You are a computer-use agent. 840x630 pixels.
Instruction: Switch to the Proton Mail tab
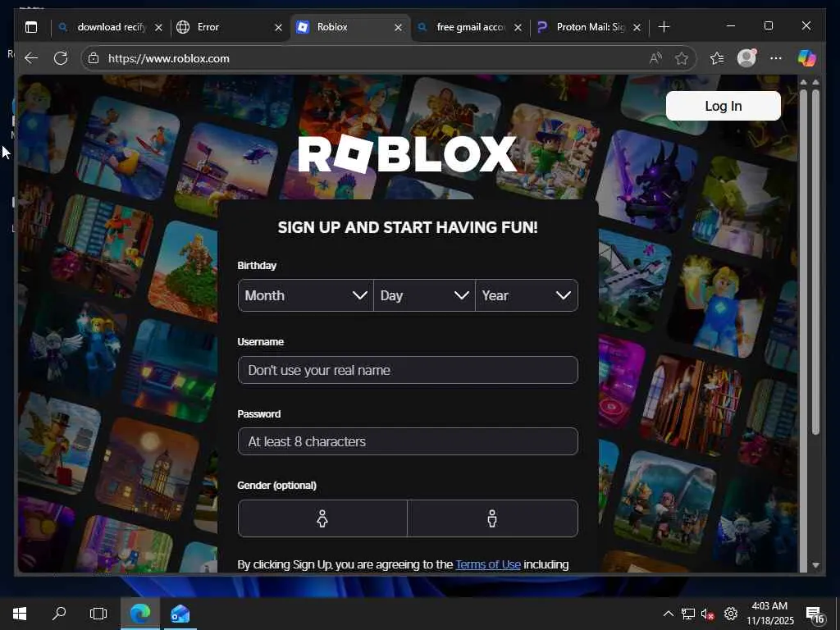[589, 27]
